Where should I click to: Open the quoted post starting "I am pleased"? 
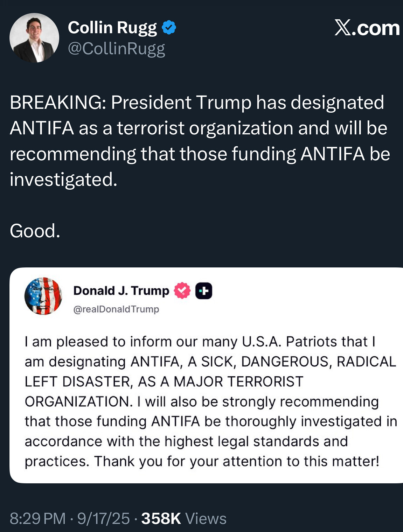206,375
